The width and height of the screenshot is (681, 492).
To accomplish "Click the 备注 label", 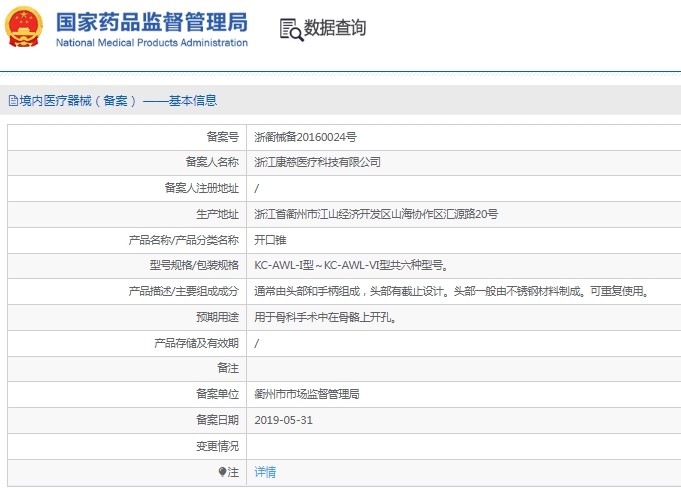I will pyautogui.click(x=228, y=368).
